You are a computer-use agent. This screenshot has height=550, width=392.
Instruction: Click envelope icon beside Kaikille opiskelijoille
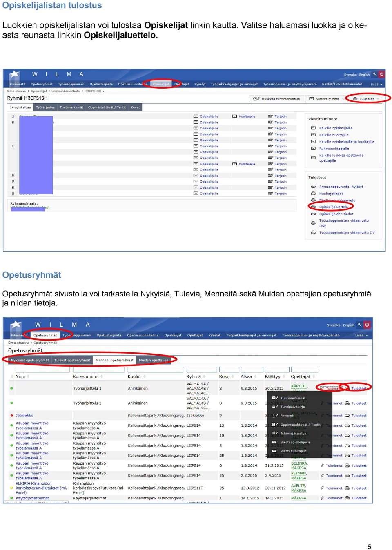click(313, 128)
